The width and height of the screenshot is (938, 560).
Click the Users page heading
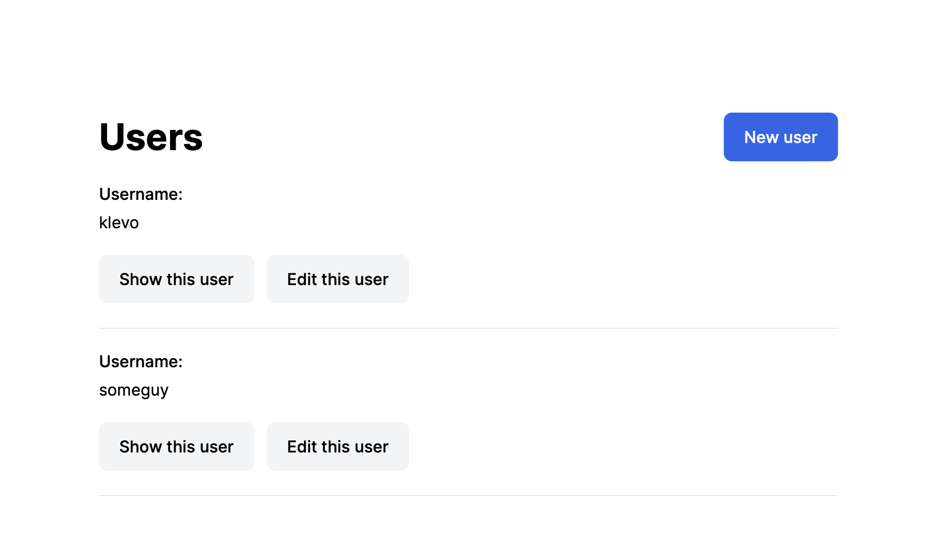(151, 137)
